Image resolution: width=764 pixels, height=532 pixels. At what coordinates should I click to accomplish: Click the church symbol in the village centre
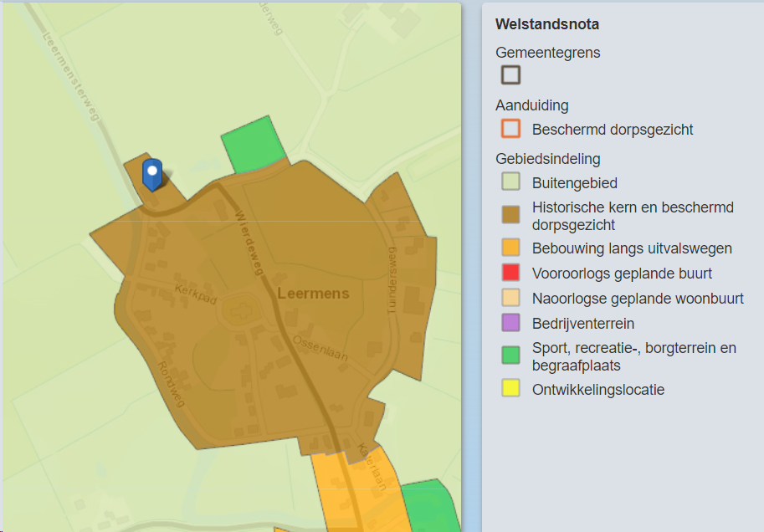(240, 311)
